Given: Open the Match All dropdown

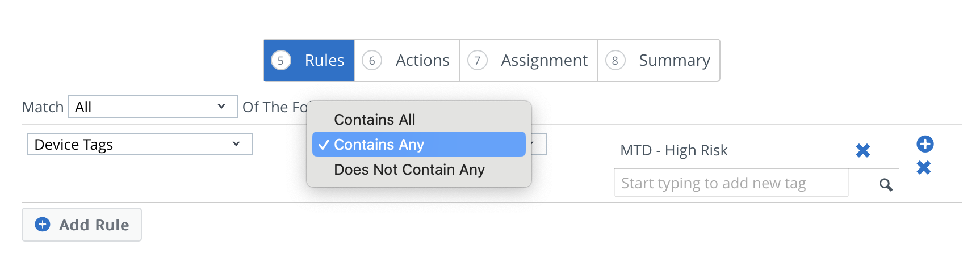Looking at the screenshot, I should pyautogui.click(x=153, y=107).
